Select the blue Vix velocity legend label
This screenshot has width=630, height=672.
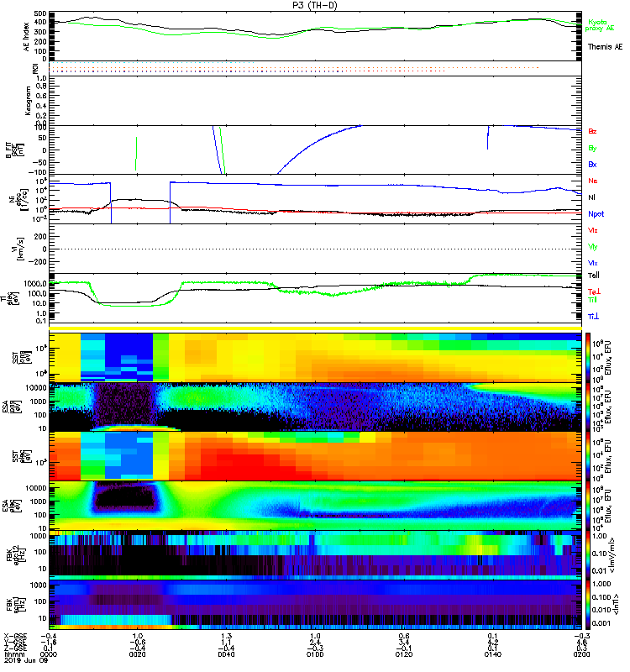coord(593,263)
